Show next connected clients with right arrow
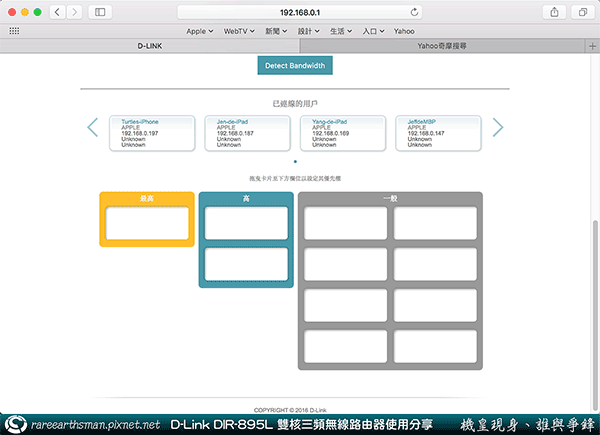 coord(497,127)
